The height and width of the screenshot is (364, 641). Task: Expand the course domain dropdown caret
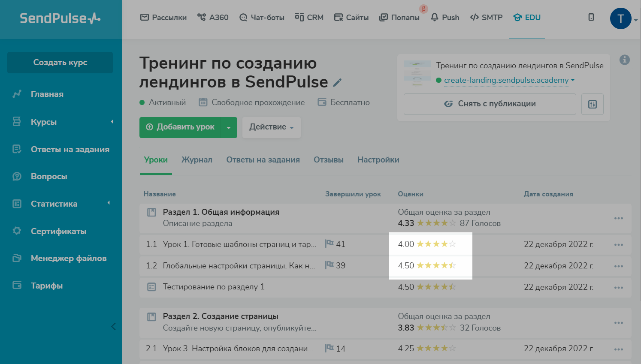click(x=573, y=80)
